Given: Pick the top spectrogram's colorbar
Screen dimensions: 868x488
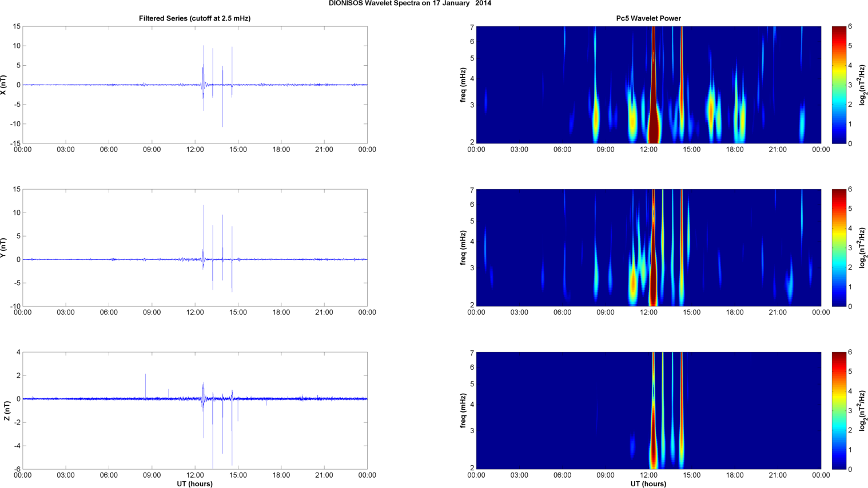Looking at the screenshot, I should coord(838,85).
